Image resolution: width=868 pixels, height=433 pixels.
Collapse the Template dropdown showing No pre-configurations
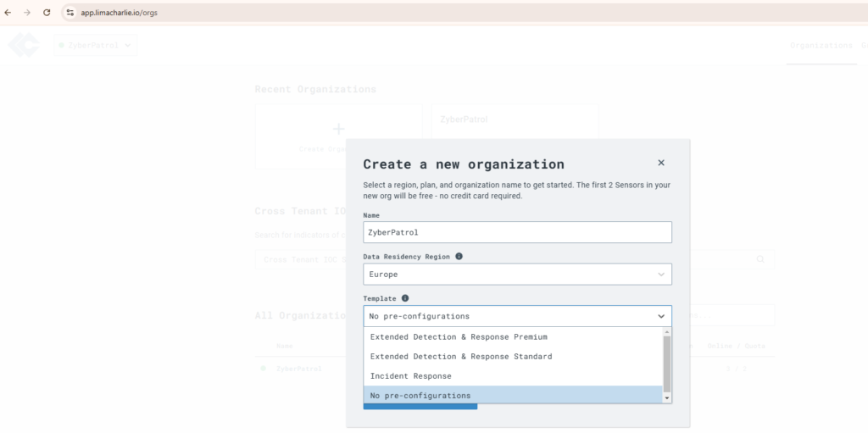tap(518, 316)
